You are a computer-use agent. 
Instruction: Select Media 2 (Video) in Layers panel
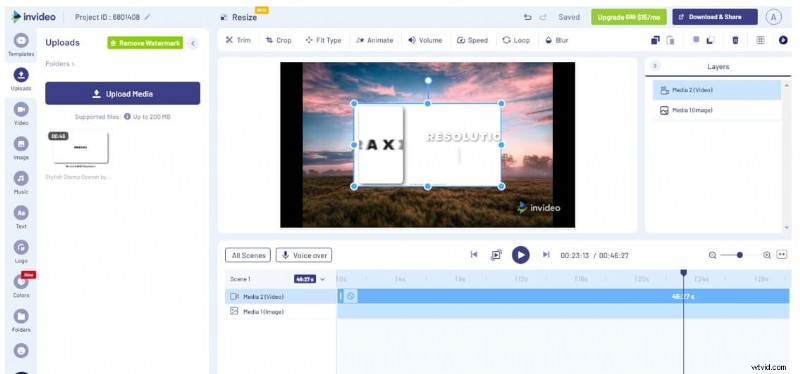click(x=717, y=90)
